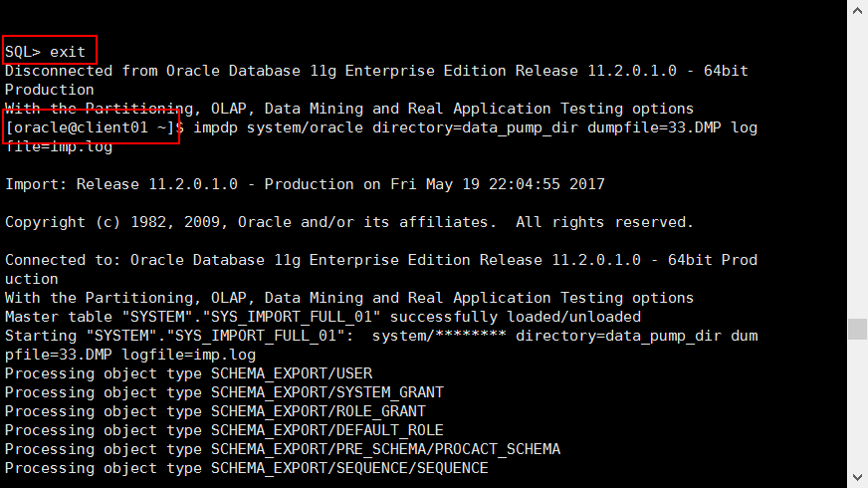
Task: Click the 'file=imp.log' wrapped line
Action: (x=59, y=146)
